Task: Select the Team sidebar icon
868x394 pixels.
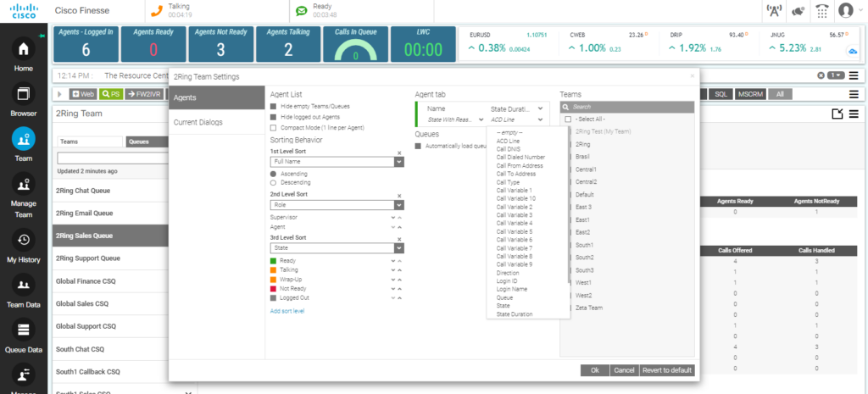Action: pyautogui.click(x=23, y=139)
